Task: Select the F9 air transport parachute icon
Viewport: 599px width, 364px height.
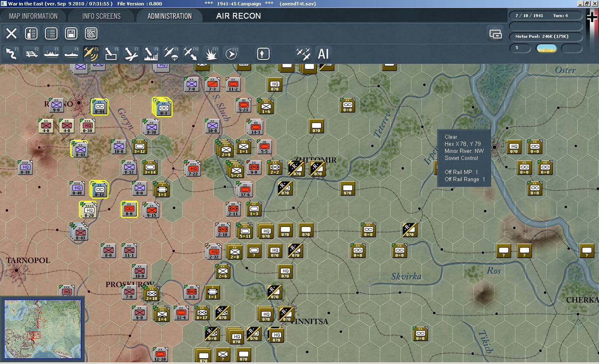Action: pyautogui.click(x=171, y=54)
